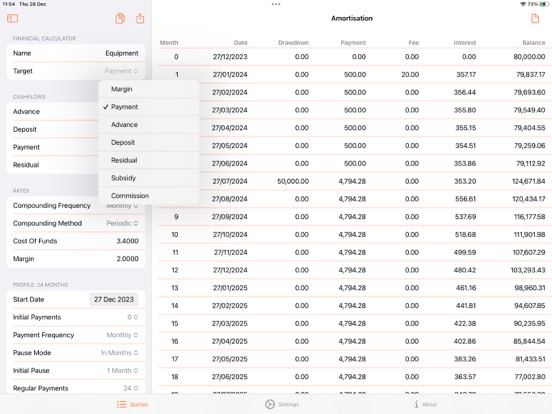Viewport: 552px width, 414px height.
Task: Choose Advance from the Target menu
Action: click(149, 125)
